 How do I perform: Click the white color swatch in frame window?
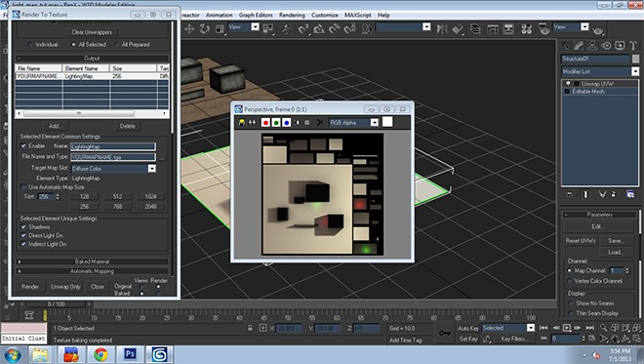387,122
